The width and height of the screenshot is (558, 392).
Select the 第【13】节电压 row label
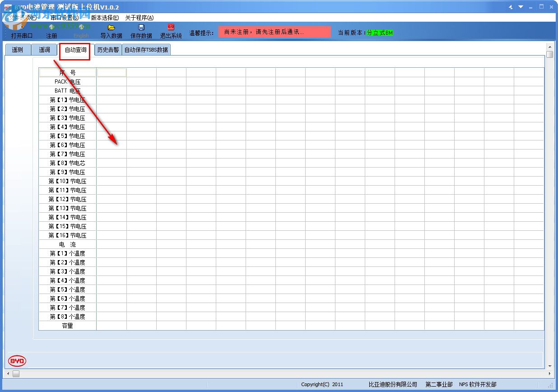[x=68, y=208]
